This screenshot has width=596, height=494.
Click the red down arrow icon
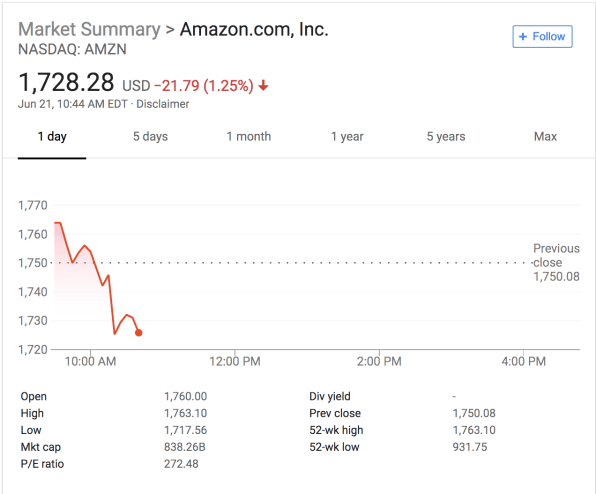(263, 86)
